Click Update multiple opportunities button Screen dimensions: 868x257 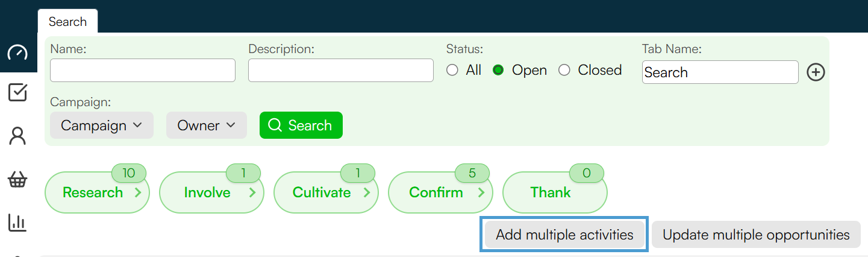pyautogui.click(x=756, y=235)
